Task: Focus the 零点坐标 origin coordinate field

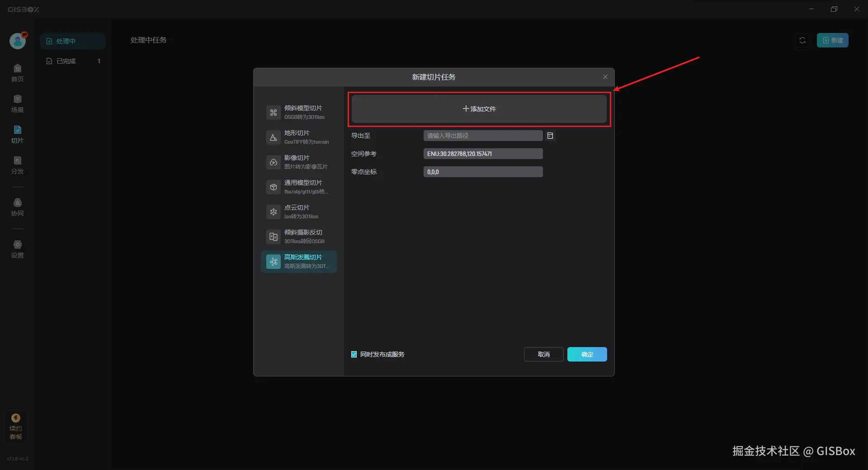Action: coord(483,172)
